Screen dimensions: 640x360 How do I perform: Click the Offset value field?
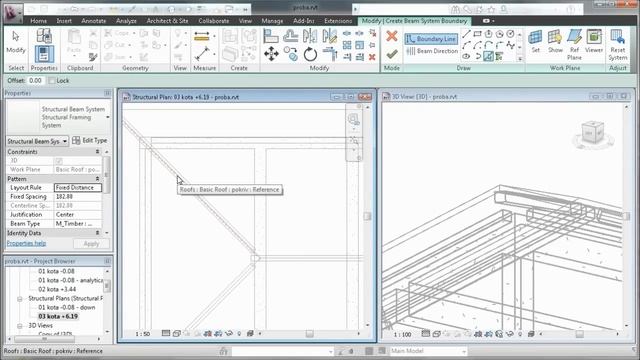[36, 81]
